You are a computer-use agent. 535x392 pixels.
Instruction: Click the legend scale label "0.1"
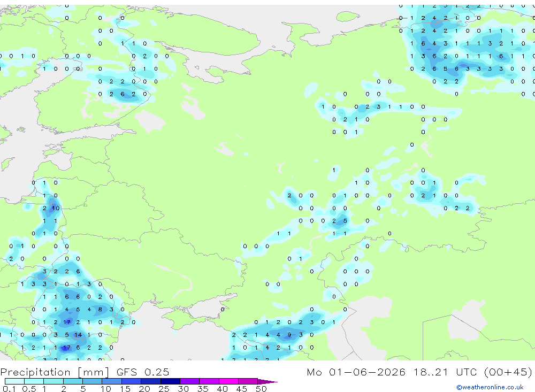coord(9,389)
